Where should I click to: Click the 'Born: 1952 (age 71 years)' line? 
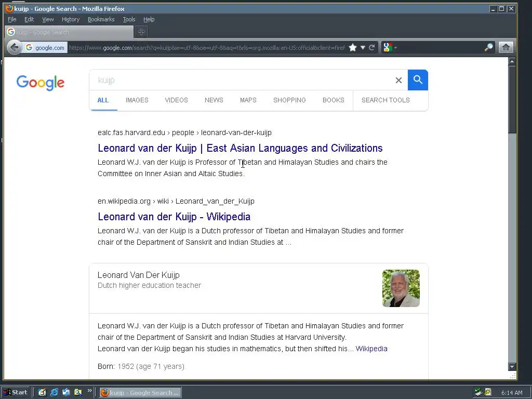(141, 366)
